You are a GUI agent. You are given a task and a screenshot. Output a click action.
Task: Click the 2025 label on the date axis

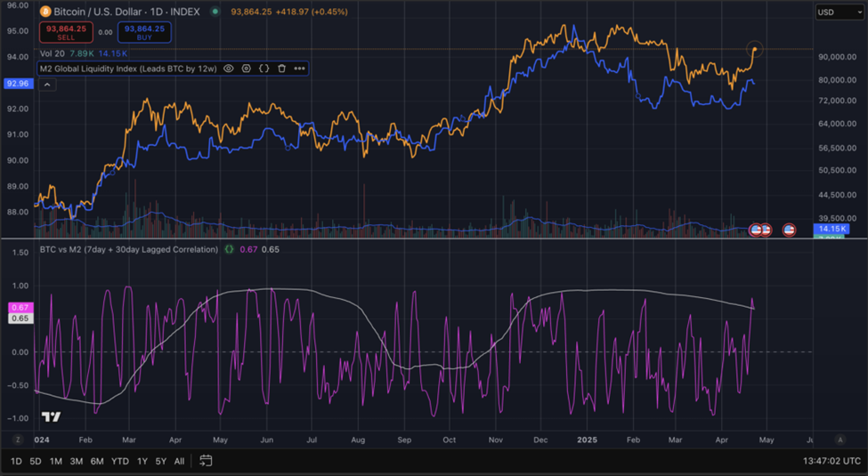[587, 440]
